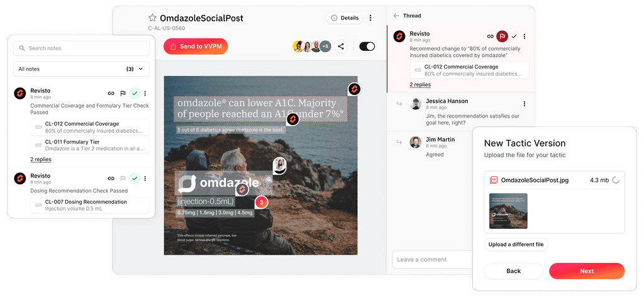
Task: Toggle checkmark on Commercial Coverage check note
Action: (135, 93)
